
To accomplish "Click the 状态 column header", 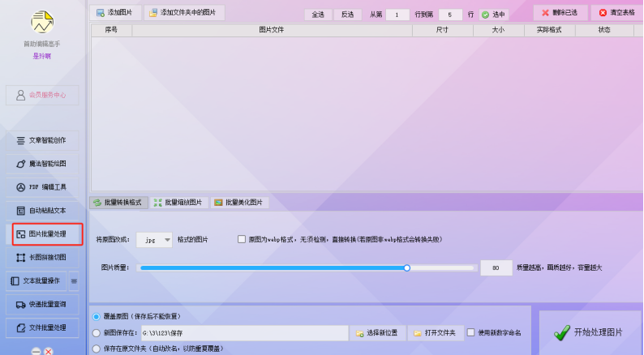I will pyautogui.click(x=604, y=30).
